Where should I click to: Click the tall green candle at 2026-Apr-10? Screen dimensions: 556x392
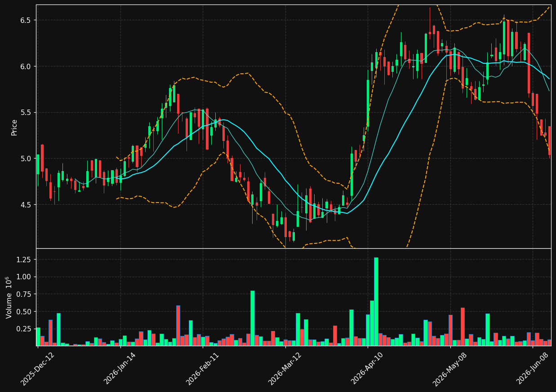click(x=368, y=103)
